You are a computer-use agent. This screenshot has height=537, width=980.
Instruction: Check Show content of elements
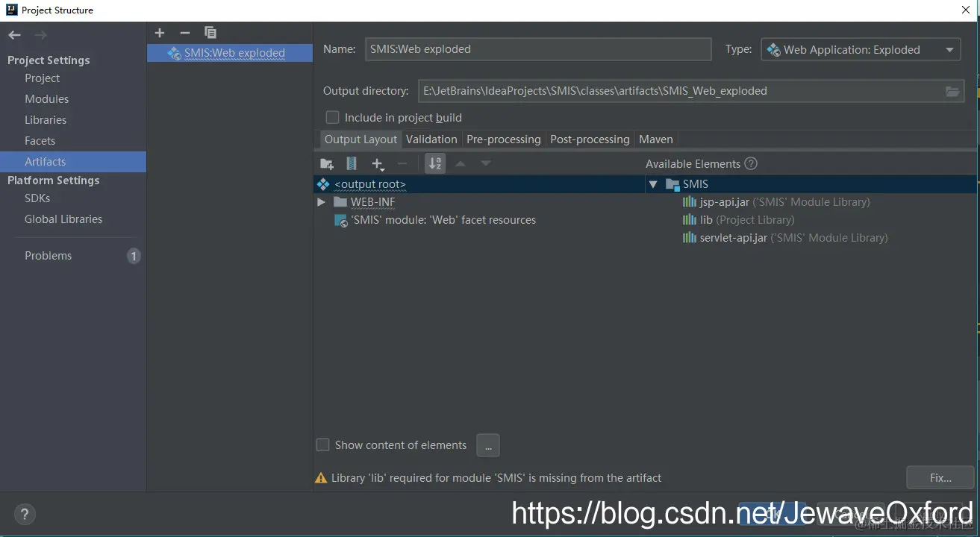pyautogui.click(x=322, y=445)
